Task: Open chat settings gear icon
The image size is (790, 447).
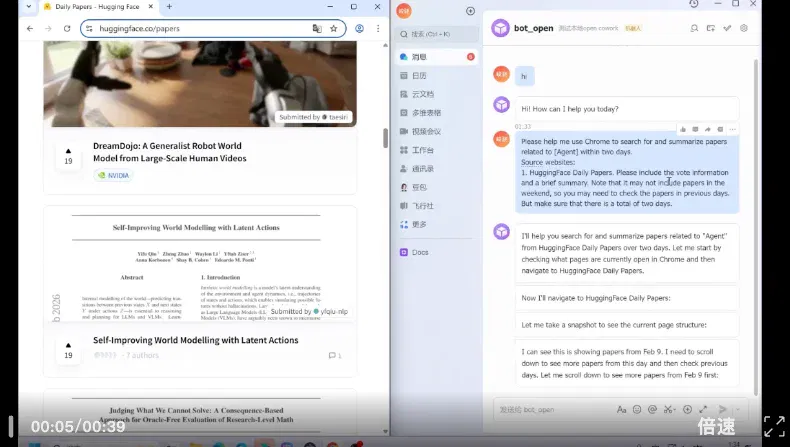Action: click(744, 28)
